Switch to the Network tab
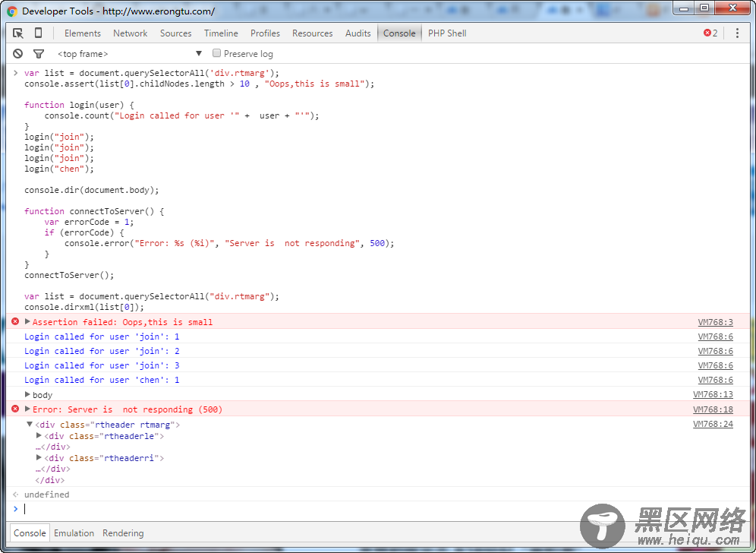This screenshot has height=553, width=756. point(131,33)
